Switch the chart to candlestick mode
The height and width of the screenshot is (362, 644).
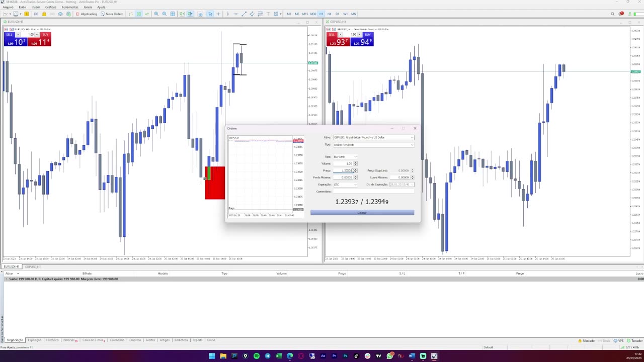tap(139, 14)
